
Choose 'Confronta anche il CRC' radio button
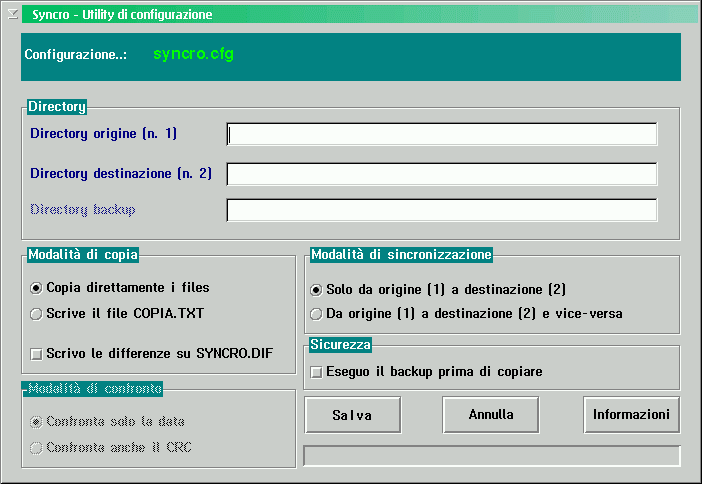tap(37, 447)
